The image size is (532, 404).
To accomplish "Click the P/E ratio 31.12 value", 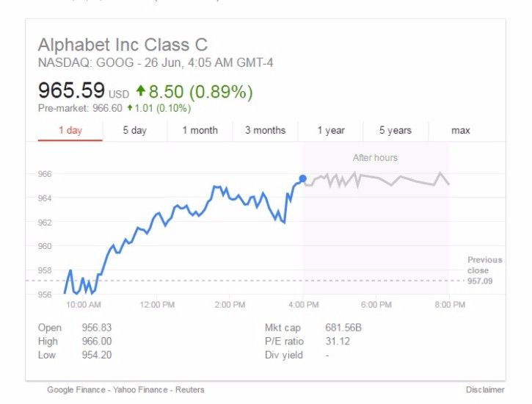I will (337, 342).
